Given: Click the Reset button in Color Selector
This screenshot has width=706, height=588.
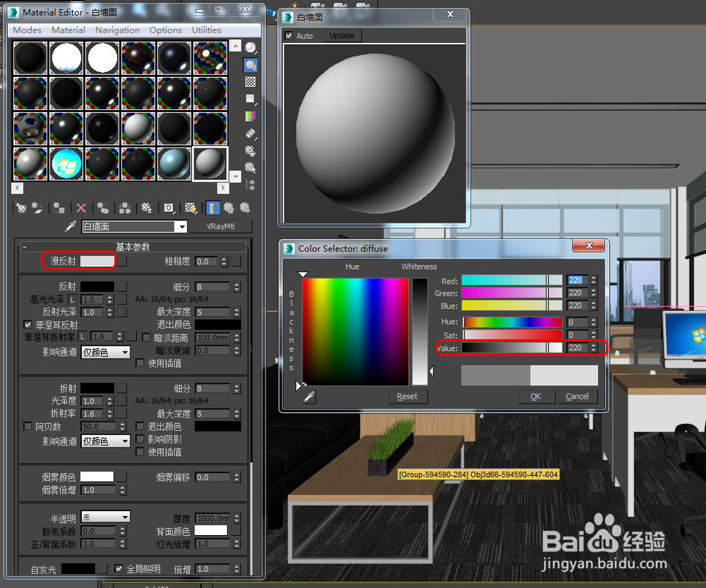Looking at the screenshot, I should pos(407,396).
